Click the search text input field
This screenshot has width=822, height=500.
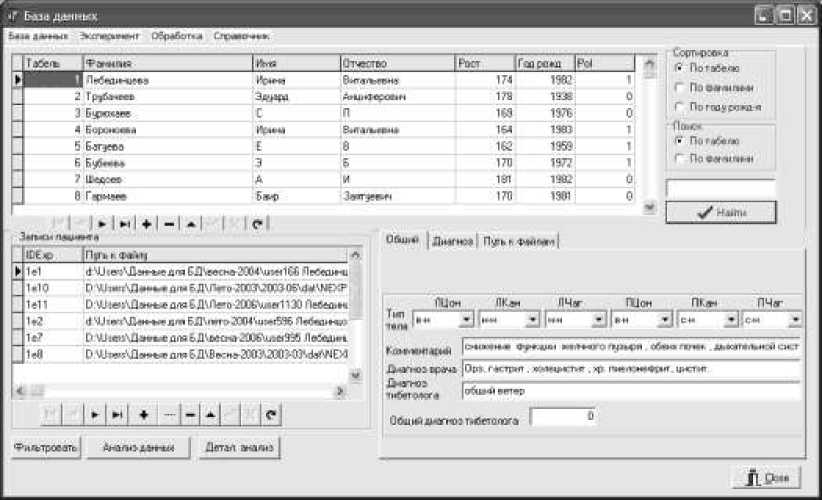click(x=720, y=188)
